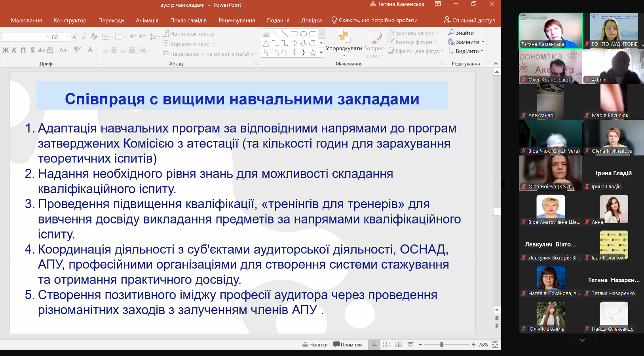
Task: Click Замінити (Replace) button
Action: click(466, 42)
